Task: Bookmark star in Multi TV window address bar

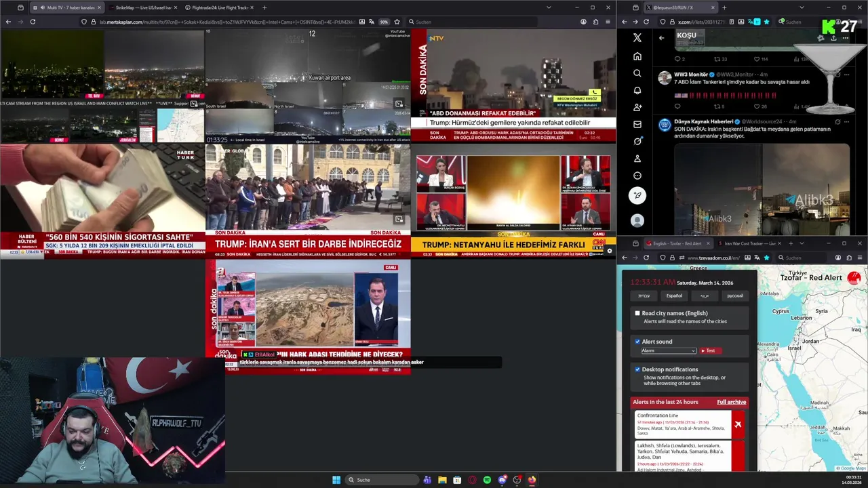Action: coord(397,22)
